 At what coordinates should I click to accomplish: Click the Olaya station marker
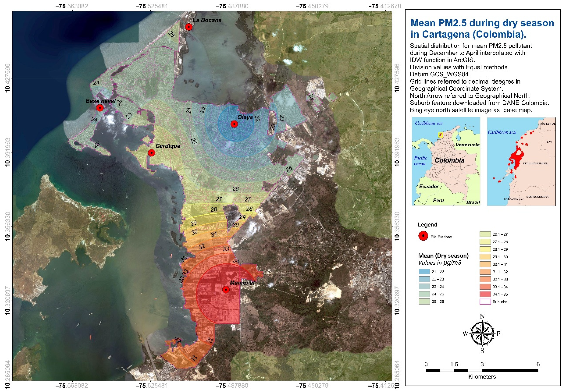(234, 124)
